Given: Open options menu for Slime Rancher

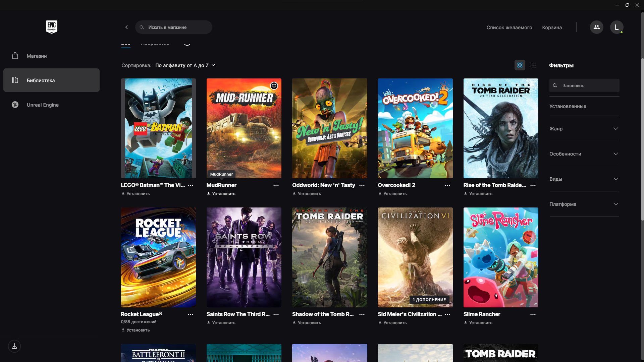Looking at the screenshot, I should click(533, 314).
